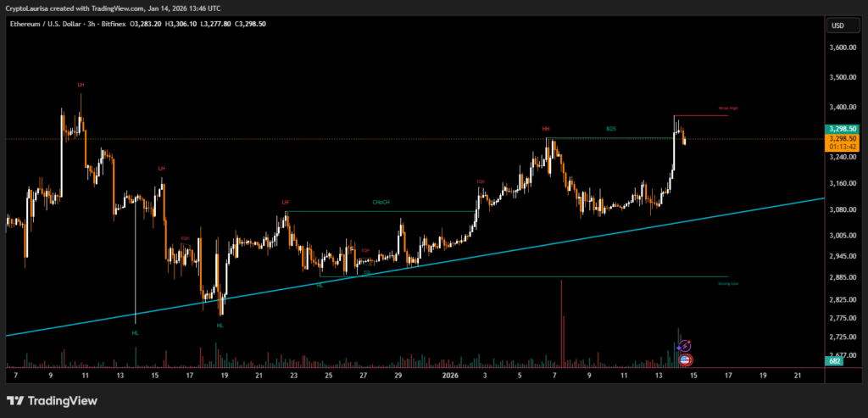Select the teal 3,298.50 last price tag
This screenshot has height=418, width=868.
[843, 129]
